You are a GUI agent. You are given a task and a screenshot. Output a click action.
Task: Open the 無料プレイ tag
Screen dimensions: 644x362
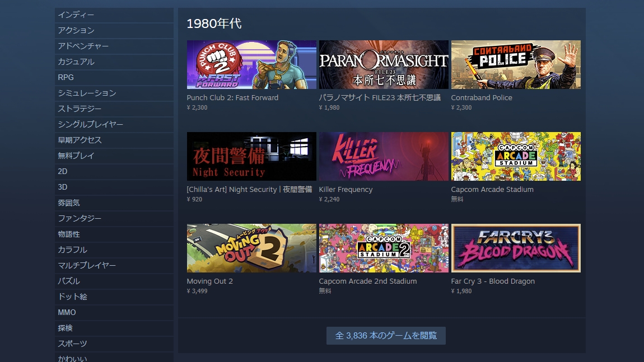[114, 156]
